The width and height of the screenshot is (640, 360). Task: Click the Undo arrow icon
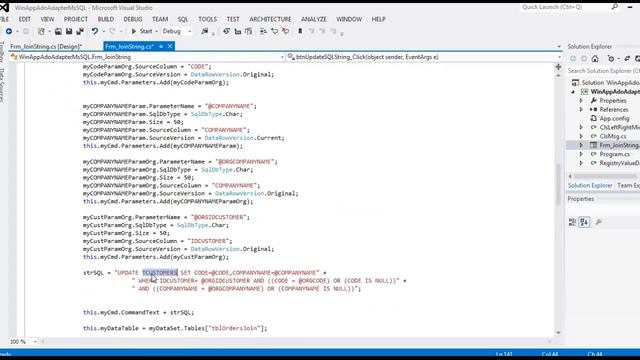coord(95,31)
